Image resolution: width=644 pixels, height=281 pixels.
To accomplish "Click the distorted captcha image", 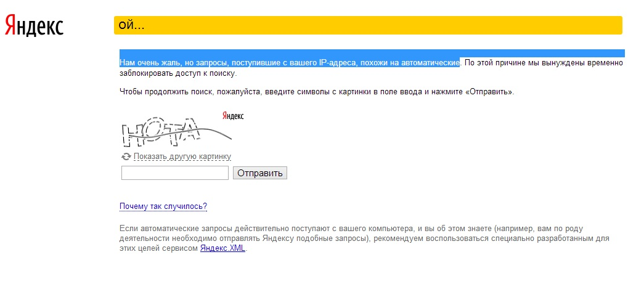I will click(x=177, y=131).
